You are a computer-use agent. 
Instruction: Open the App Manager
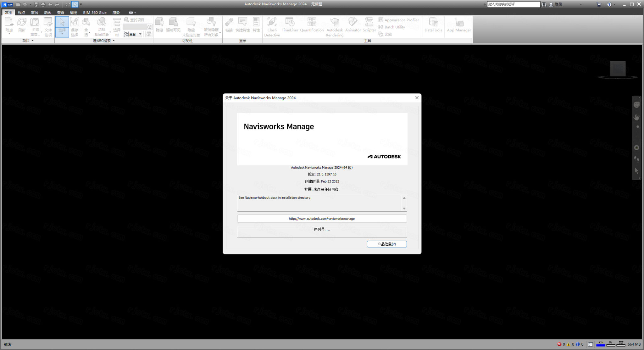coord(458,25)
